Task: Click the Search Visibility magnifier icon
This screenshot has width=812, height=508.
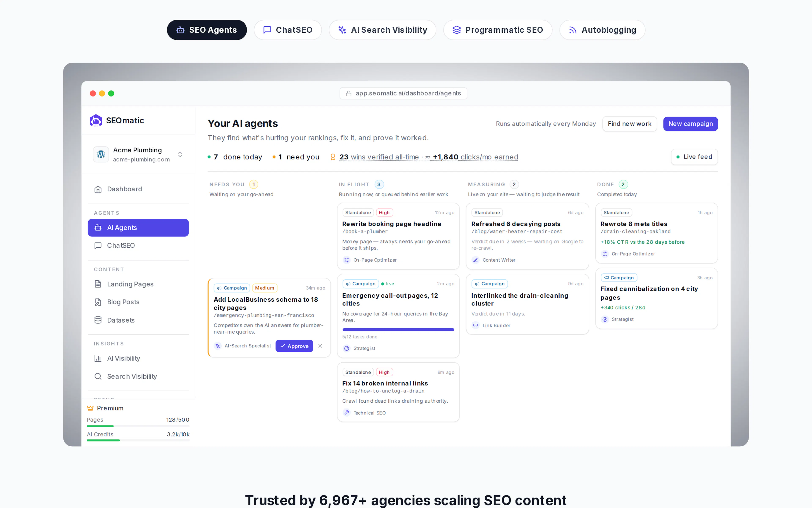Action: [98, 376]
